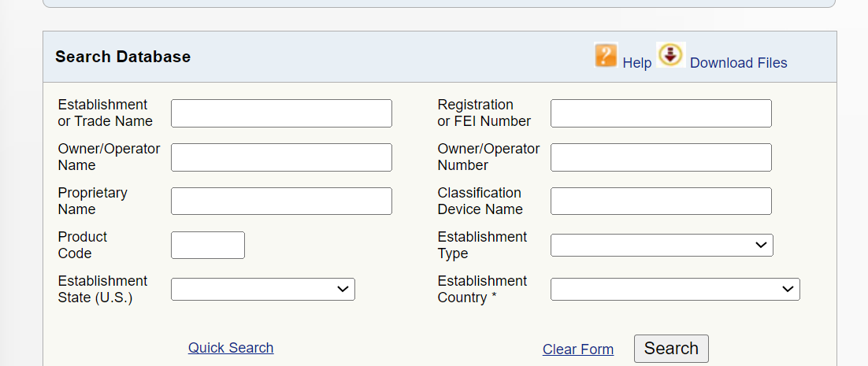The width and height of the screenshot is (868, 366).
Task: Click into the Proprietary Name field
Action: pos(281,201)
